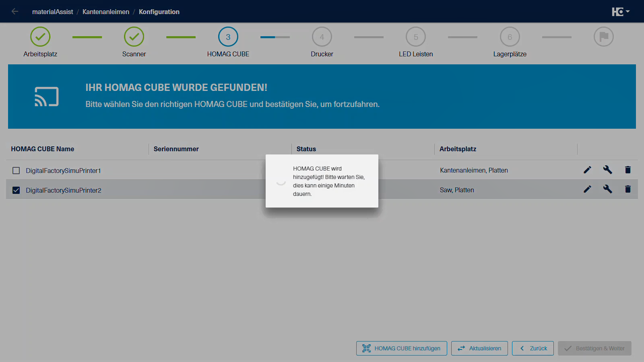Click the back arrow in header

pos(15,12)
